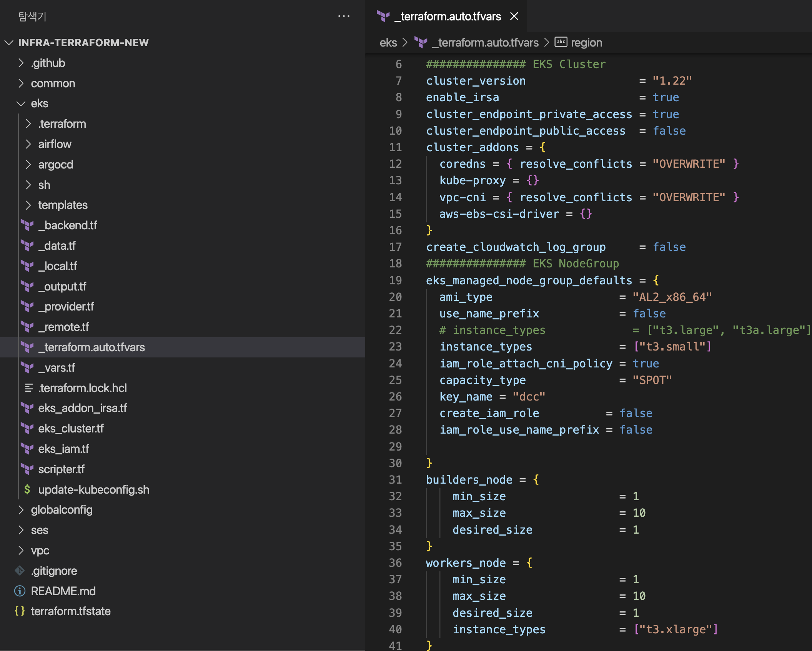This screenshot has height=651, width=812.
Task: Click the git icon of .gitignore
Action: tap(20, 571)
